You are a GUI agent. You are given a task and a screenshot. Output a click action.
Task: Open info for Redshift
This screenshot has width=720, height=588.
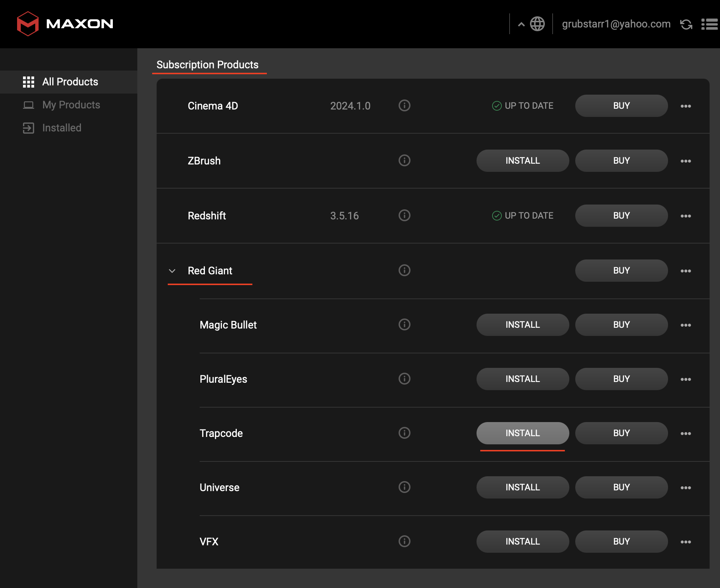404,215
